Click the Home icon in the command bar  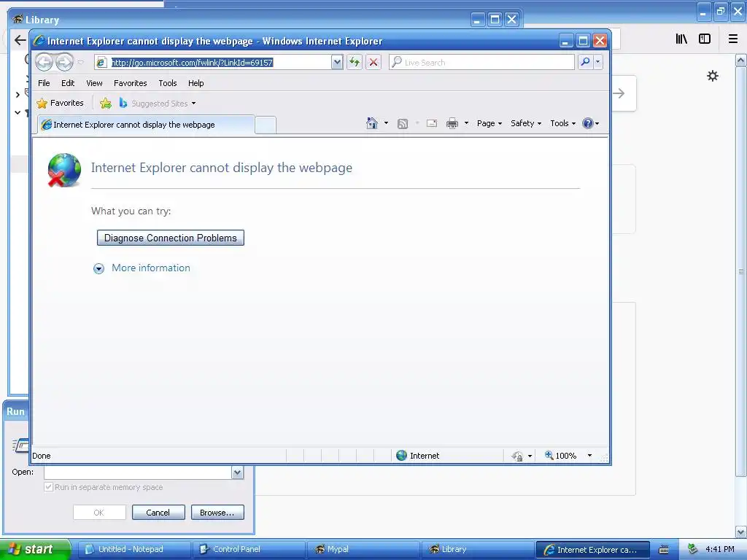[371, 123]
